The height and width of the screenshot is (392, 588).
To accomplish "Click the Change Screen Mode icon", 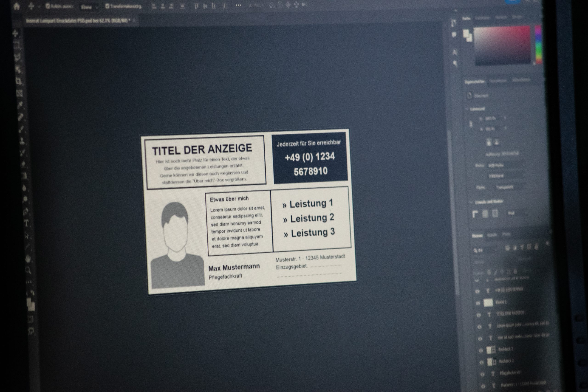I will (x=31, y=331).
